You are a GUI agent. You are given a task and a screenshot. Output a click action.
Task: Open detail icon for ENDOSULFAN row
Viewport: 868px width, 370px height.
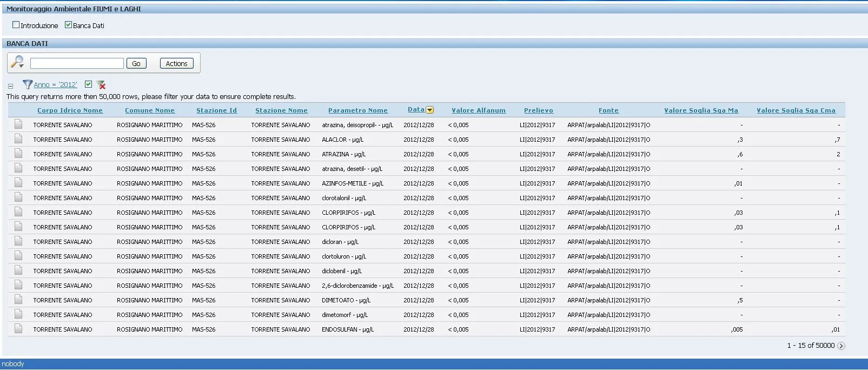[x=18, y=329]
